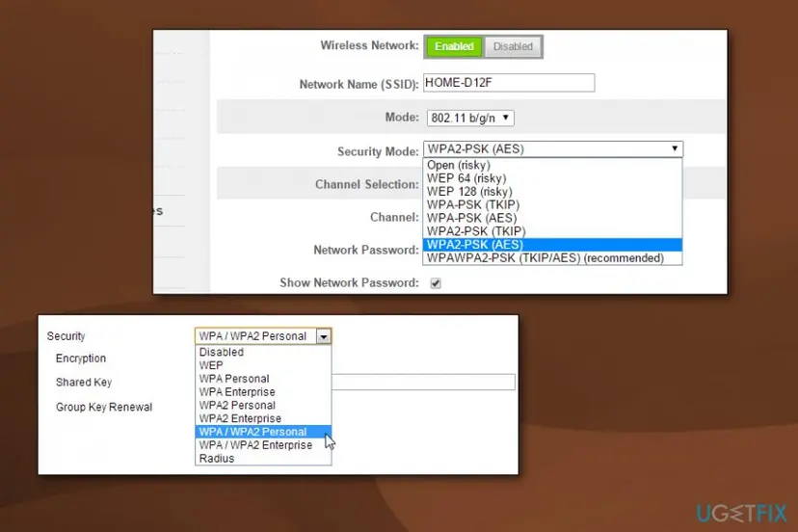Click the Security dropdown arrow button
This screenshot has height=532, width=798.
[323, 336]
